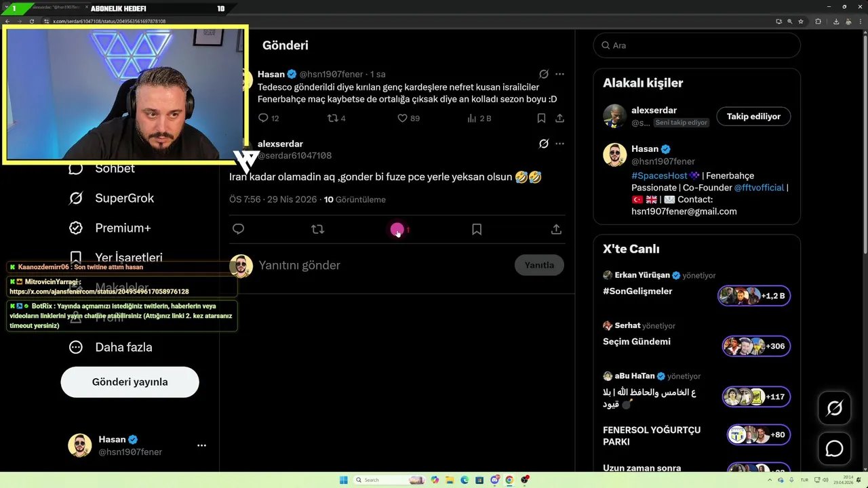The height and width of the screenshot is (488, 868).
Task: Open browser extensions puzzle icon
Action: (818, 21)
